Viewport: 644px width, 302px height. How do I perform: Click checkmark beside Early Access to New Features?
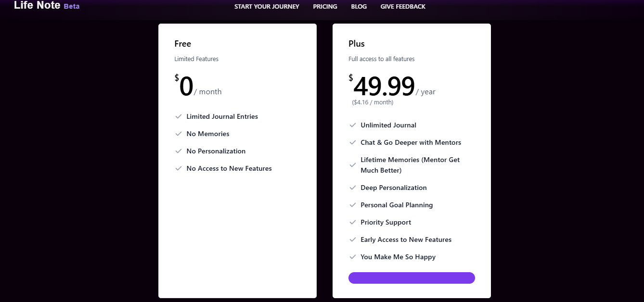click(x=353, y=239)
